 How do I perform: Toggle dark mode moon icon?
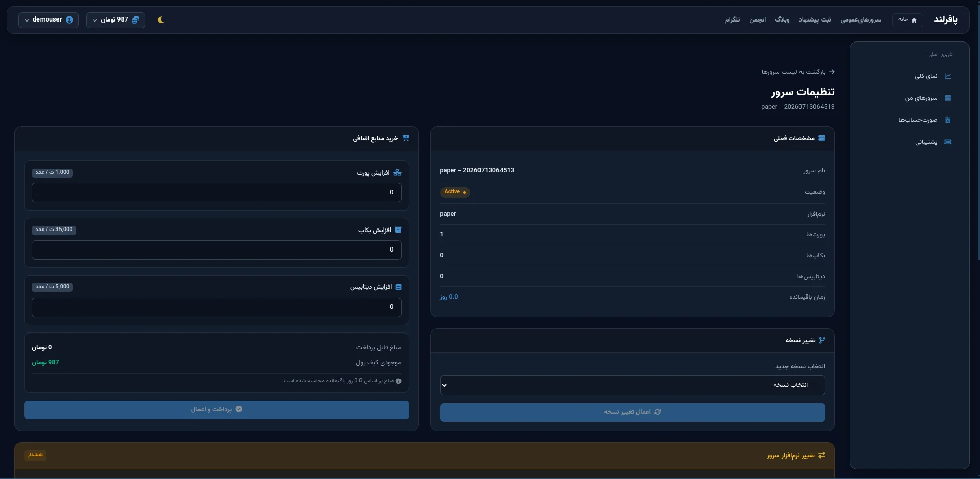(161, 20)
